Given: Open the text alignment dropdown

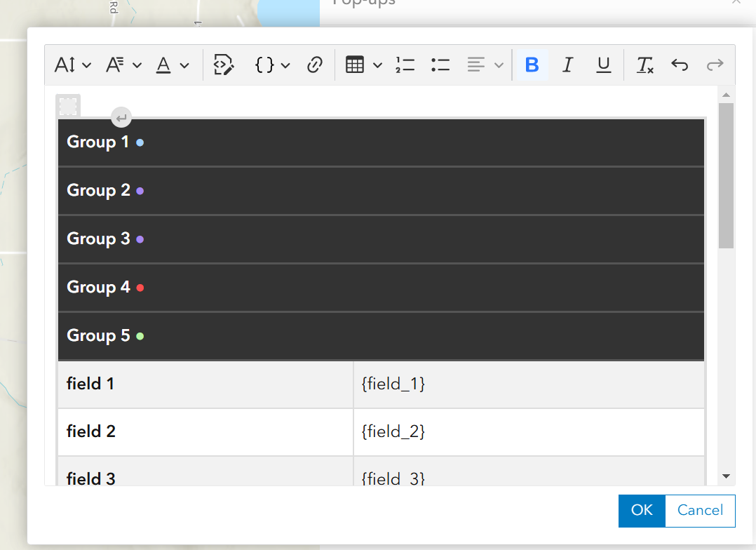Looking at the screenshot, I should (485, 65).
